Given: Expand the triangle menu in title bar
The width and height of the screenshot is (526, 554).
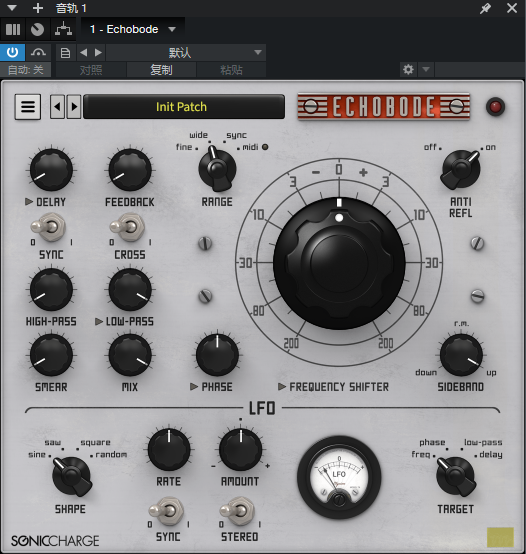Looking at the screenshot, I should click(x=12, y=8).
